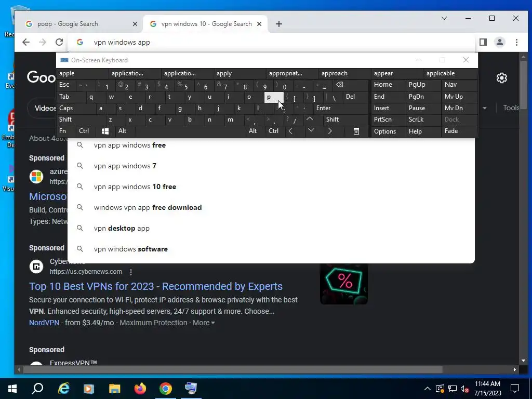Tap the context menu key on keyboard

(356, 131)
